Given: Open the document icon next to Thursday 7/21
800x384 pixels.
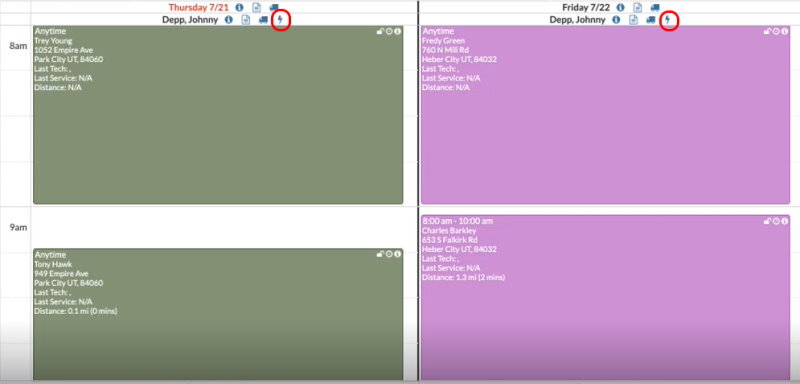Looking at the screenshot, I should (x=257, y=8).
